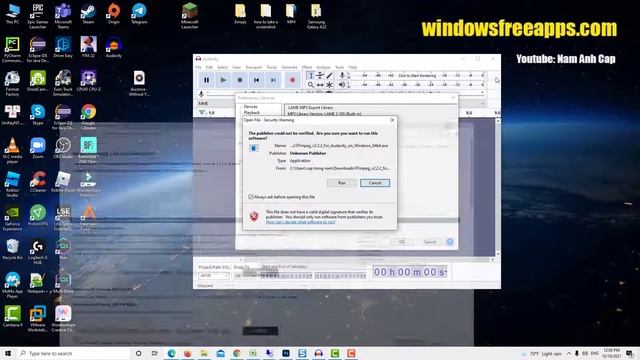Open Emojis folder on desktop
This screenshot has width=640, height=360.
tap(240, 13)
